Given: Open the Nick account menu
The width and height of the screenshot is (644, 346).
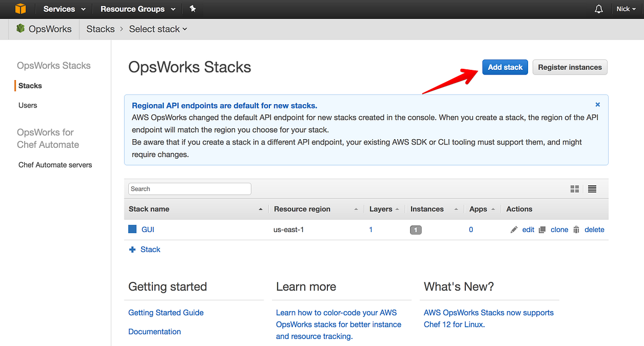Looking at the screenshot, I should click(x=626, y=9).
